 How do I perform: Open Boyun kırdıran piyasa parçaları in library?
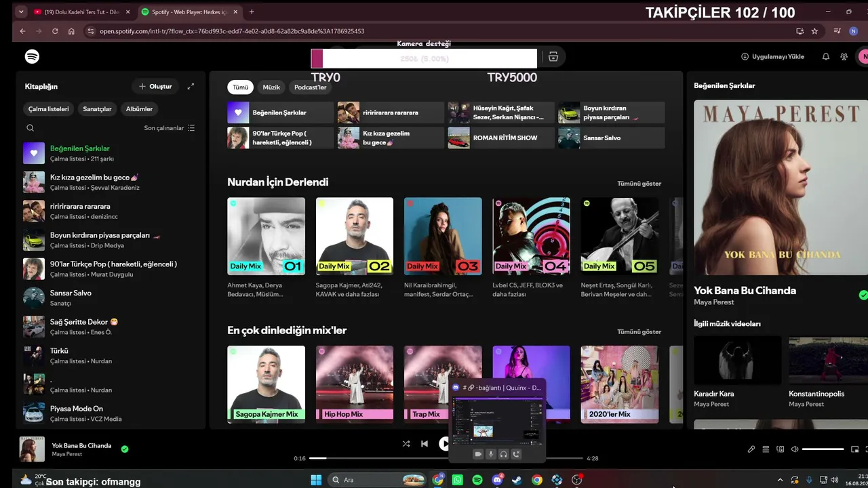point(111,240)
